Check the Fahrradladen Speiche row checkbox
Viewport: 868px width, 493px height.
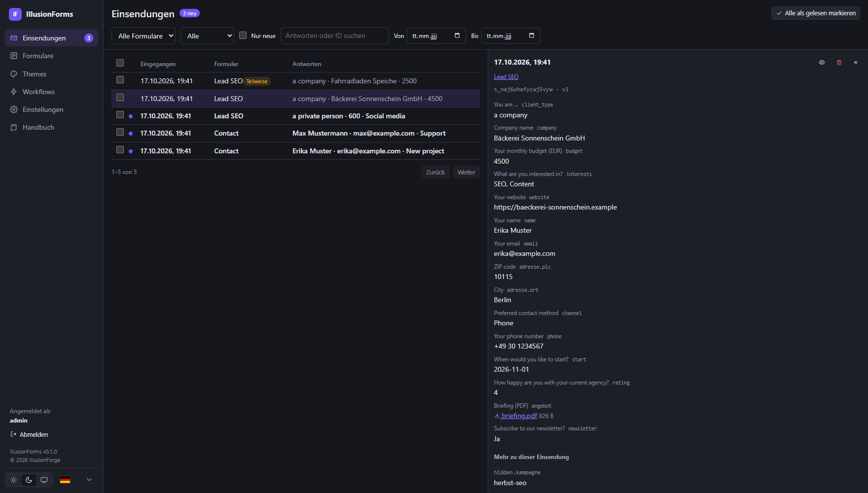coord(120,80)
